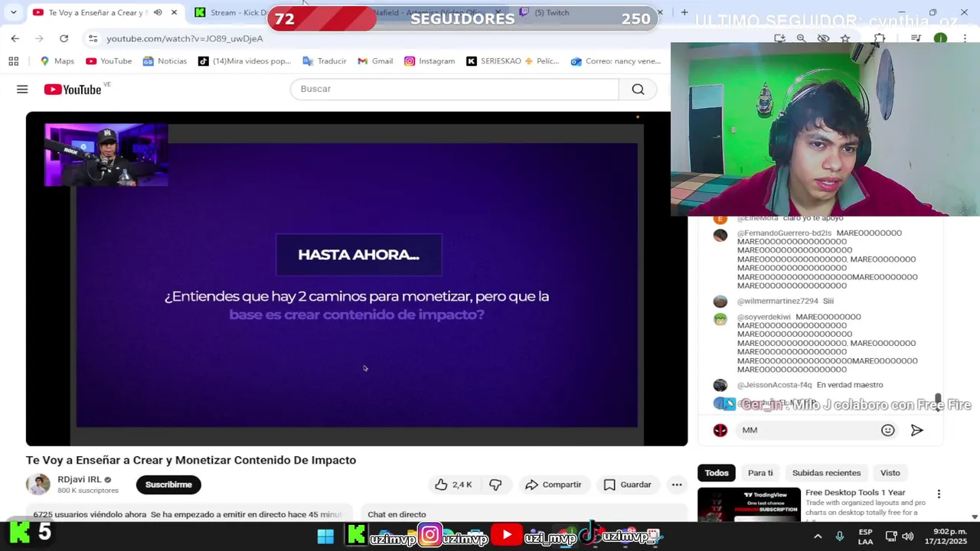Select the Subidas recientes chip
The image size is (980, 551).
tap(826, 473)
